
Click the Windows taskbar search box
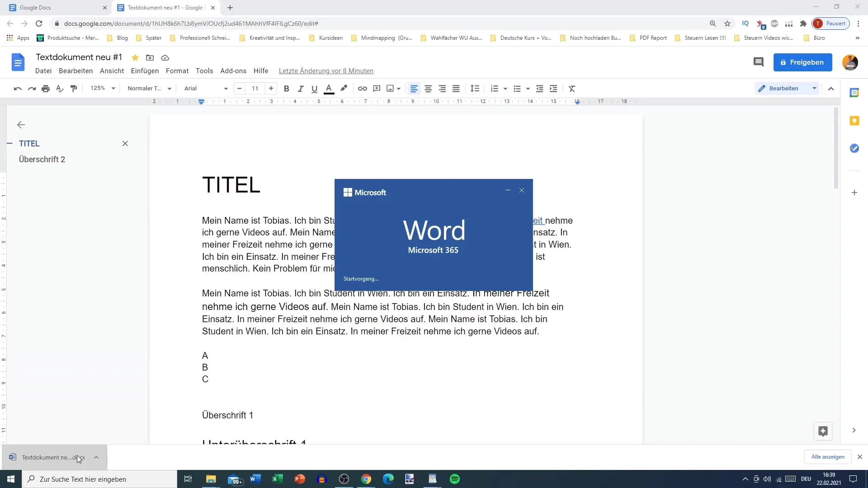pyautogui.click(x=99, y=479)
